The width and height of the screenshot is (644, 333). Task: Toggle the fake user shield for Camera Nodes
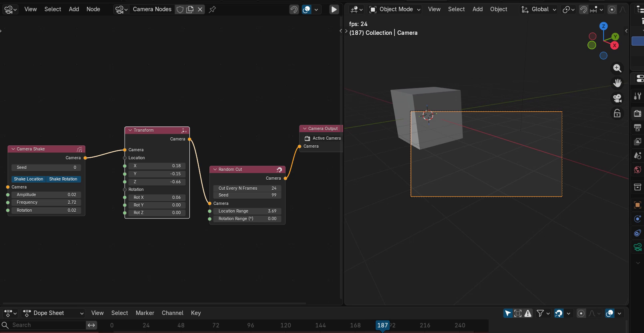(180, 9)
